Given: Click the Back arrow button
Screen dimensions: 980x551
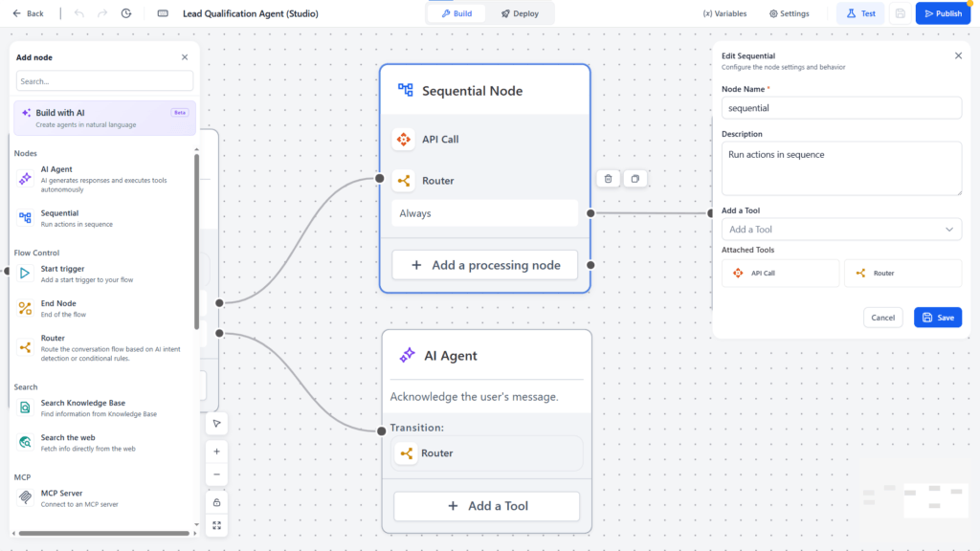Looking at the screenshot, I should [28, 13].
